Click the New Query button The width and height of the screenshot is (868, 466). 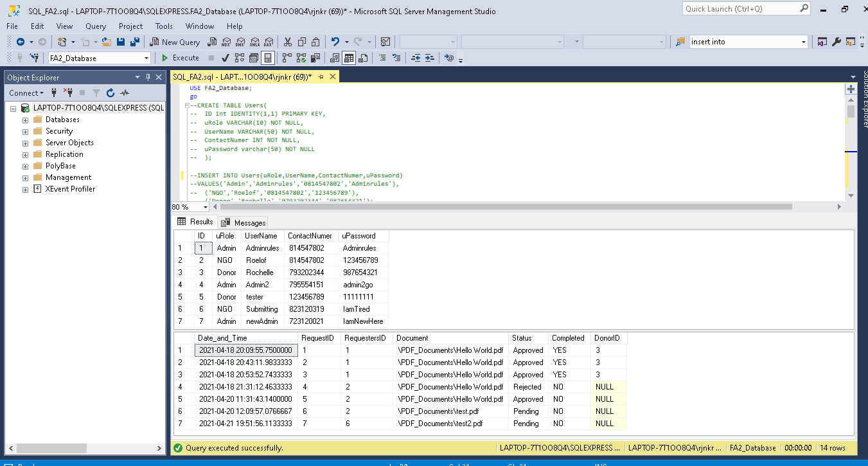175,42
